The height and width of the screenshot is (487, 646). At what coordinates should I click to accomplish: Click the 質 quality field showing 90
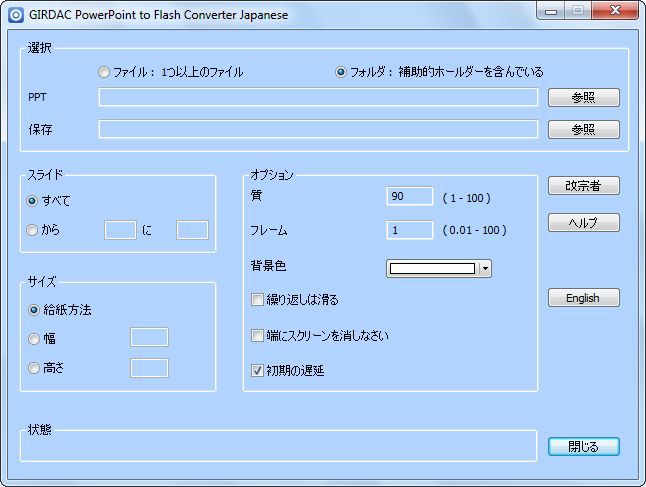[410, 196]
